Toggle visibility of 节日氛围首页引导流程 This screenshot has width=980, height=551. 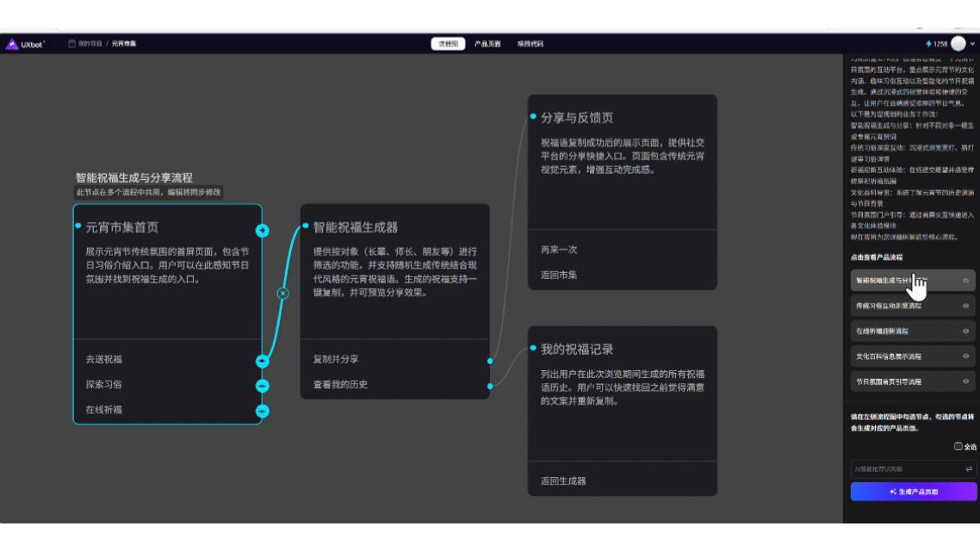(x=965, y=381)
